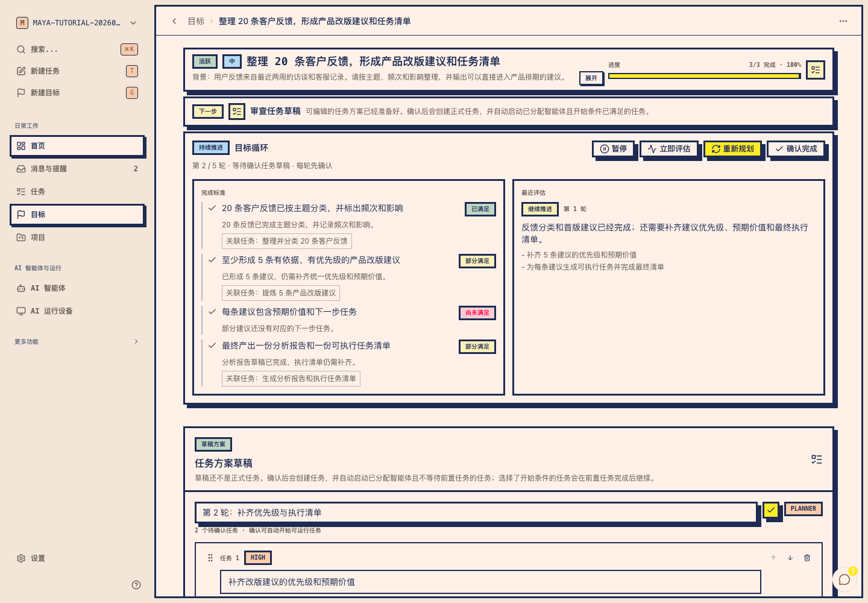Click the 中 priority tag

(232, 62)
